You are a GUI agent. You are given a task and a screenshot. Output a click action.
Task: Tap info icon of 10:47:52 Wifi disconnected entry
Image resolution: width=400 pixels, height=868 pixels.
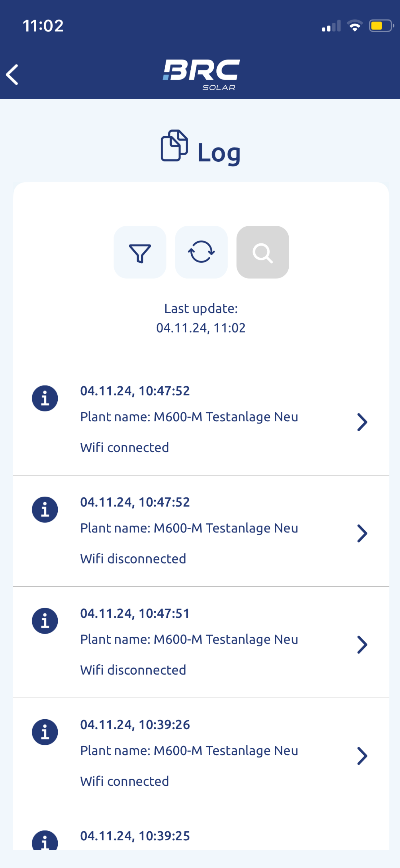tap(45, 509)
